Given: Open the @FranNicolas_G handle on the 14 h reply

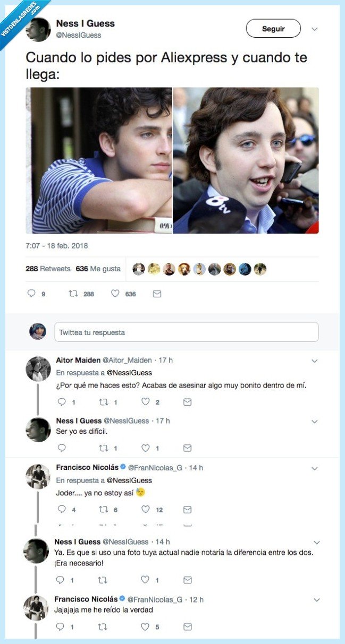Looking at the screenshot, I should click(x=158, y=468).
